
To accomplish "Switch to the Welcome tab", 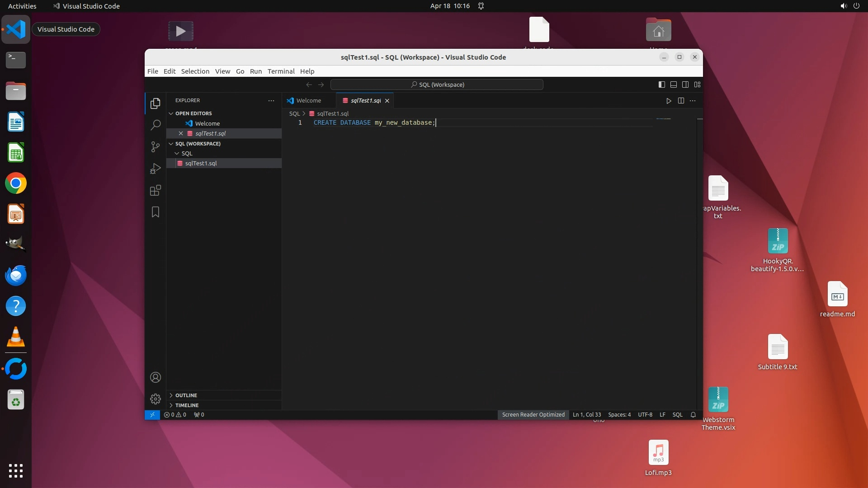I will (x=308, y=101).
